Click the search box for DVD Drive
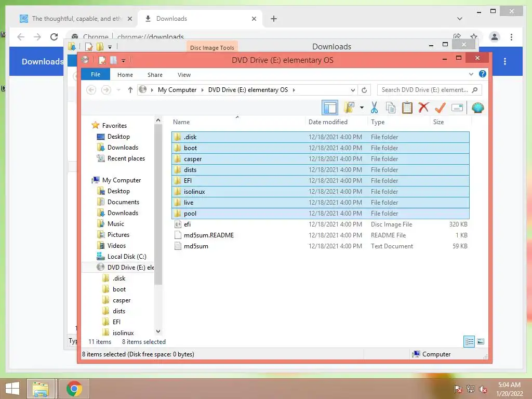 [x=429, y=90]
